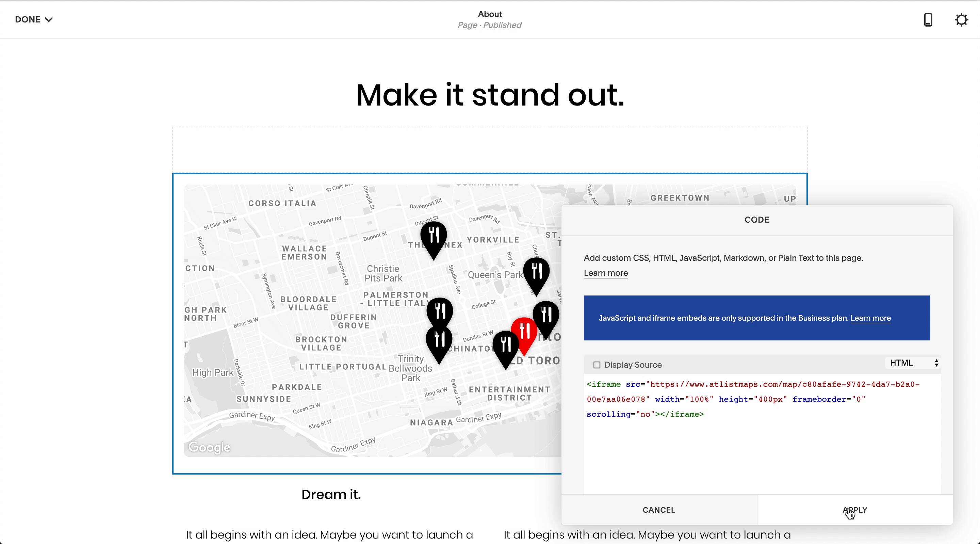Click the first paragraph under Dream it.
The image size is (980, 544).
329,535
